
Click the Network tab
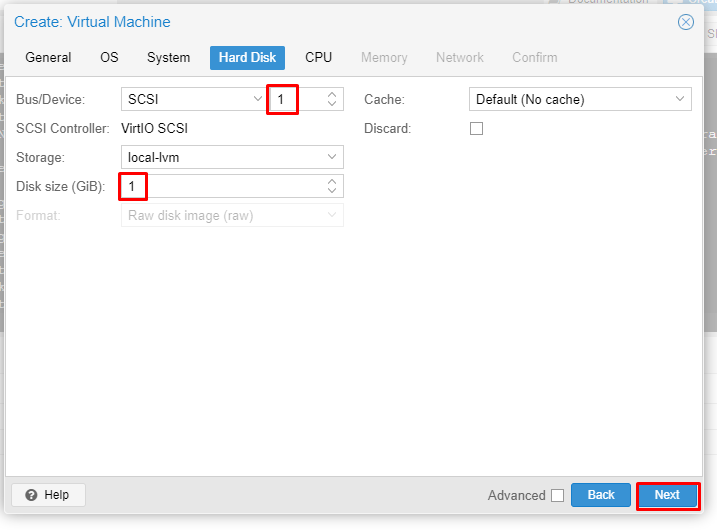(459, 58)
